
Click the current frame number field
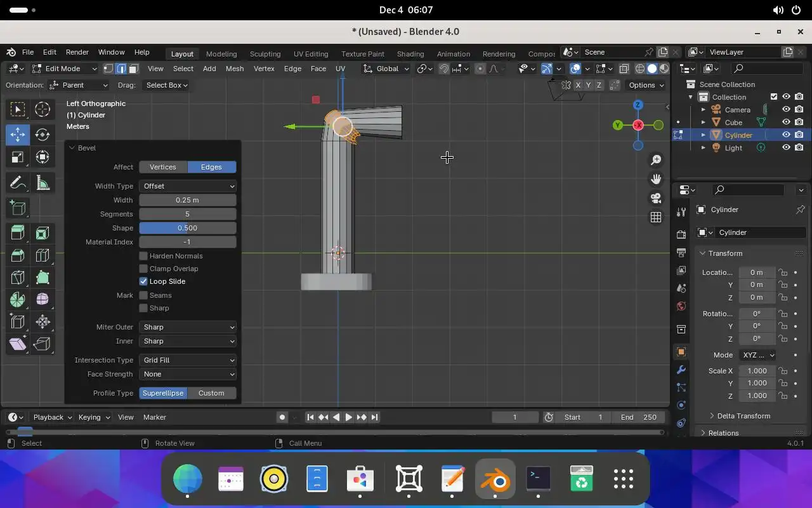pyautogui.click(x=515, y=417)
